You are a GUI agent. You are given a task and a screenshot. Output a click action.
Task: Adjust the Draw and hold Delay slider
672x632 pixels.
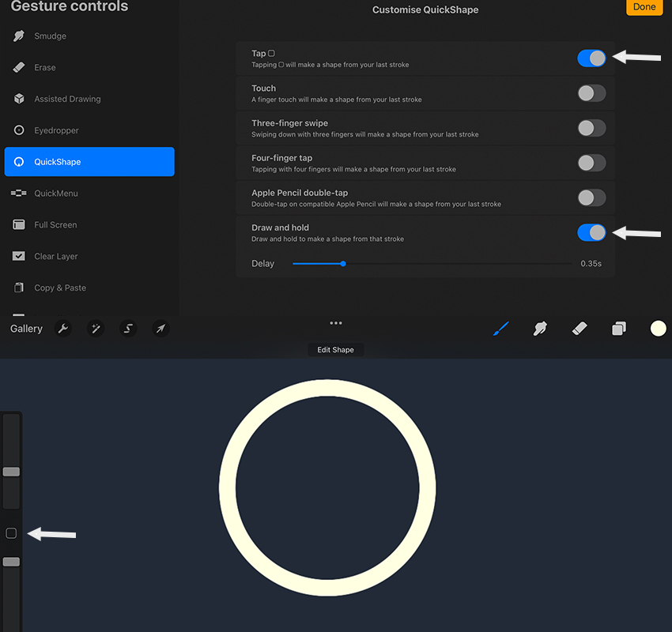(x=344, y=263)
